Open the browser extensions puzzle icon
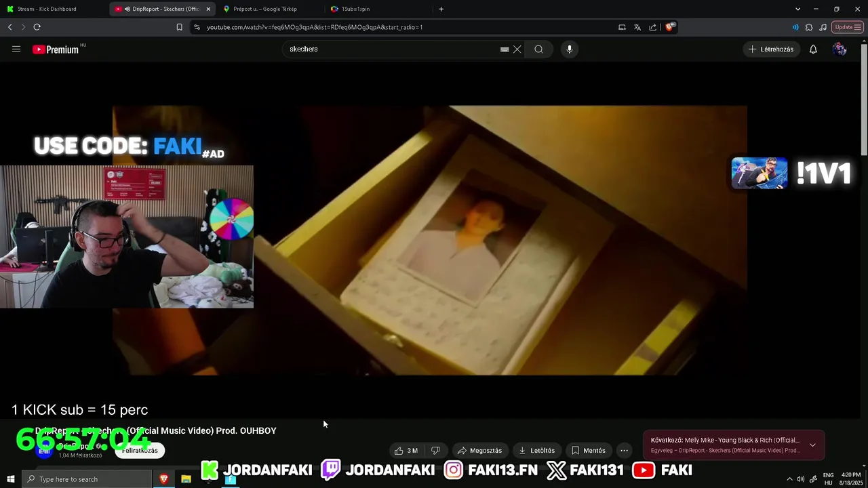 [x=809, y=27]
